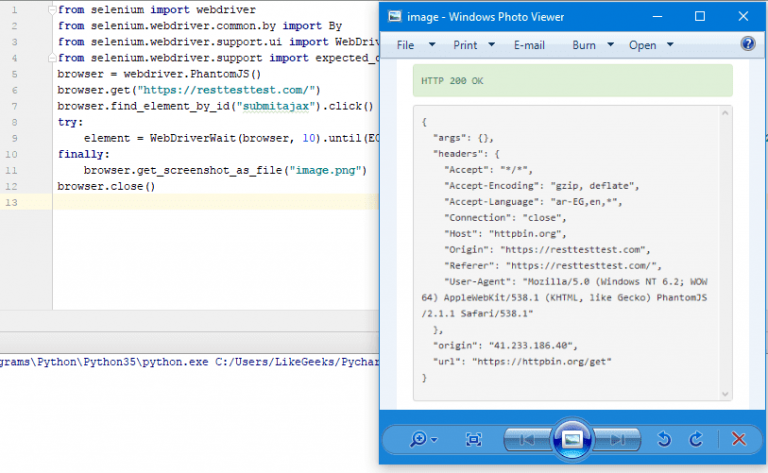Open the Burn menu in Photo Viewer
Screen dimensions: 768x473
[584, 45]
